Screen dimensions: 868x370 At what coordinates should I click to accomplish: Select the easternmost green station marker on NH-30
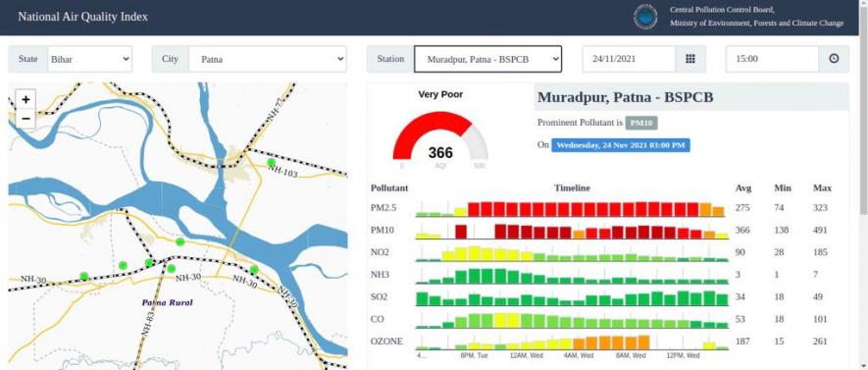pos(254,270)
